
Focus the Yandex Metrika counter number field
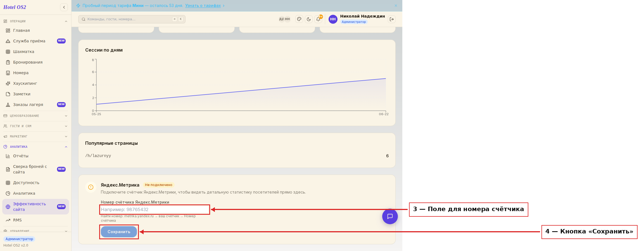tap(155, 209)
